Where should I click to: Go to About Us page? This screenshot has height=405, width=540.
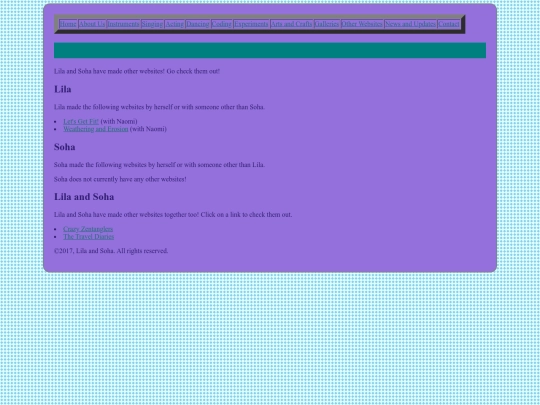(92, 24)
